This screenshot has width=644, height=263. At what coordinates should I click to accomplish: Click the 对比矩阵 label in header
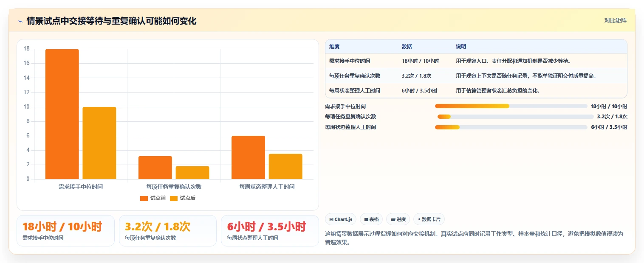[x=615, y=20]
